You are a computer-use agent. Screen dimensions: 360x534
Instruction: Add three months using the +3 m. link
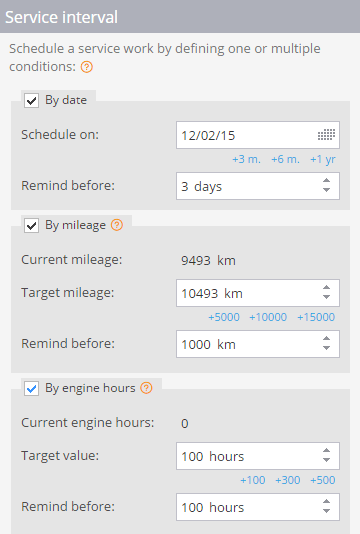tap(246, 159)
